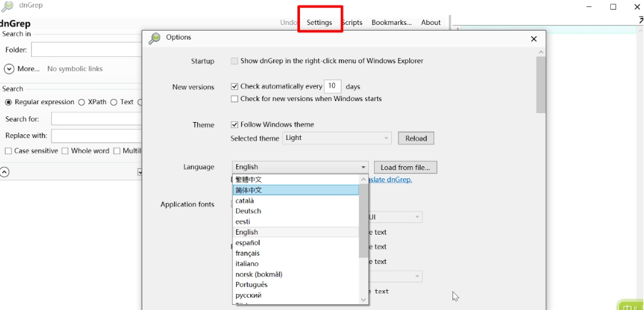Image resolution: width=644 pixels, height=310 pixels.
Task: Select català in language list
Action: pyautogui.click(x=296, y=201)
